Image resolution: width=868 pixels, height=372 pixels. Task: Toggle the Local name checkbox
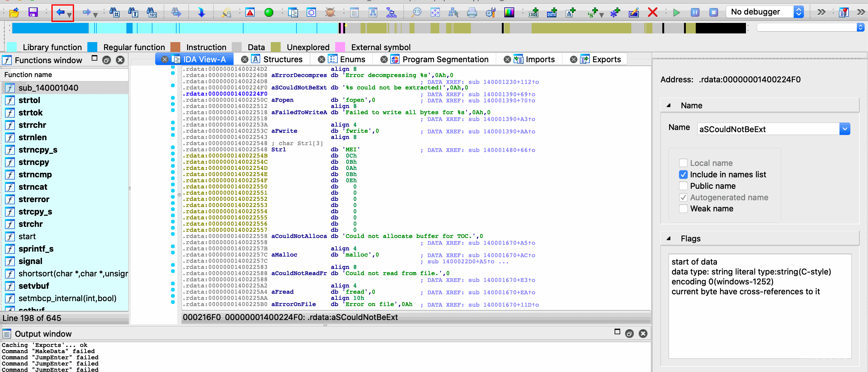(x=683, y=163)
